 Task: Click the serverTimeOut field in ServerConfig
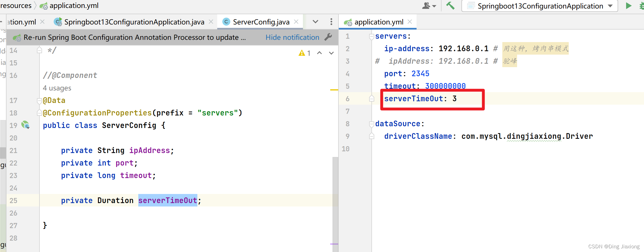coord(168,200)
